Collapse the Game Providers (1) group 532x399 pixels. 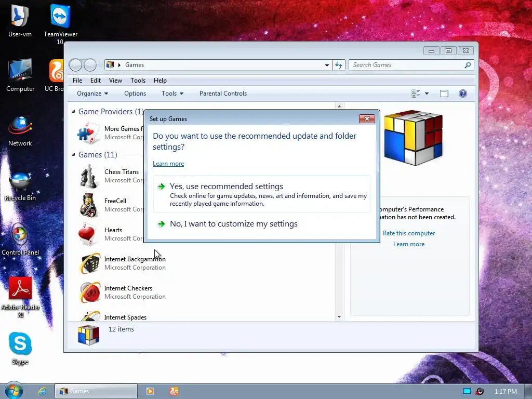[73, 111]
